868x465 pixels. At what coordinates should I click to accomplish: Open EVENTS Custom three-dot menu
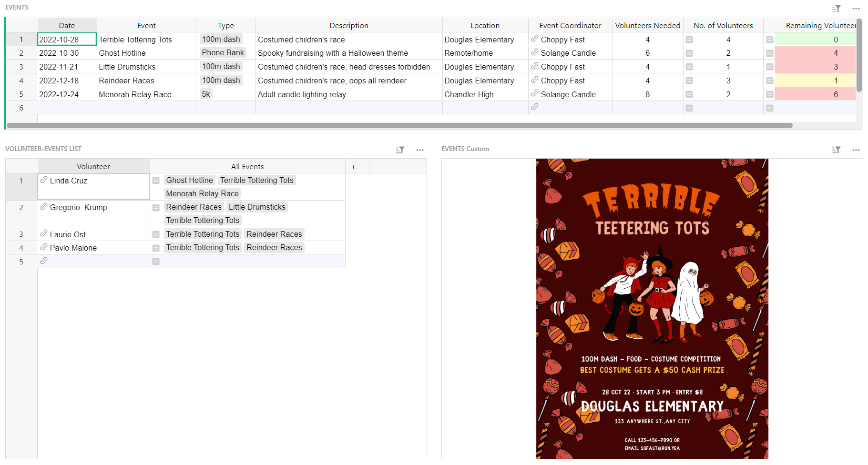tap(856, 150)
